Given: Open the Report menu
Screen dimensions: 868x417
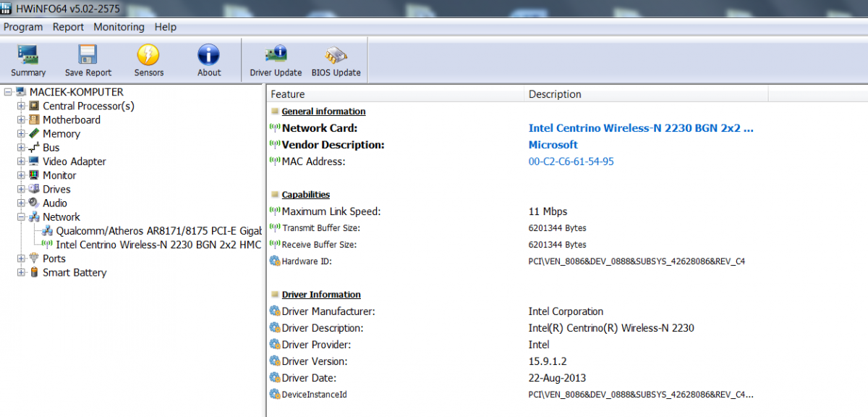Looking at the screenshot, I should [68, 27].
